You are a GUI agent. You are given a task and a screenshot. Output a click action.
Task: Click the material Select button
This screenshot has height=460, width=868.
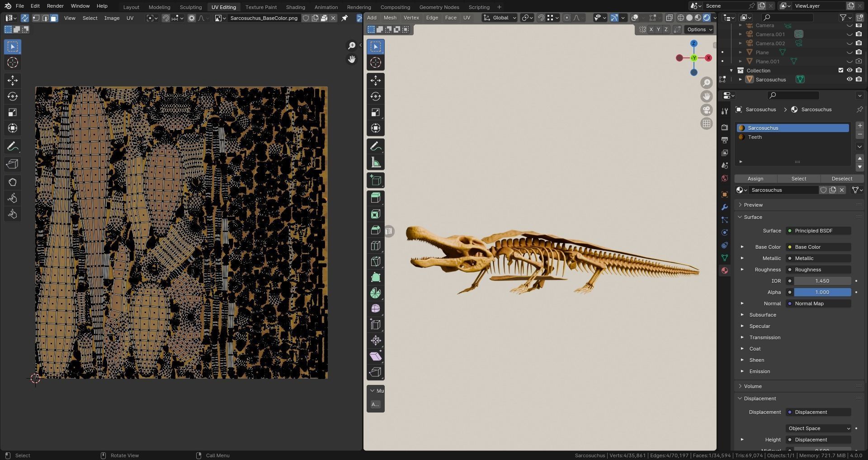798,179
